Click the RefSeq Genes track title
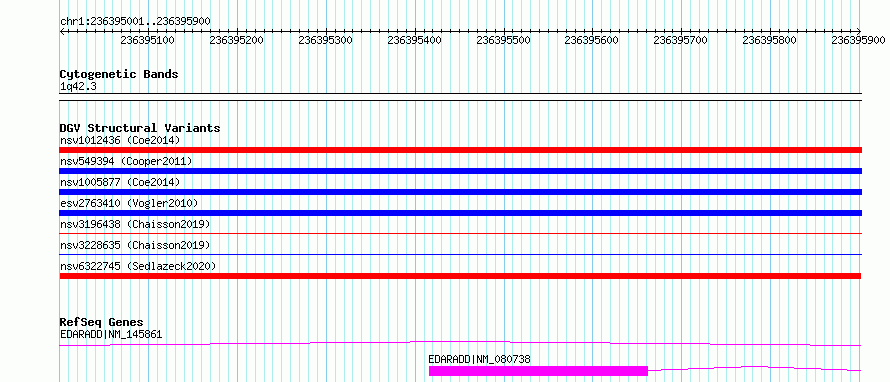This screenshot has width=890, height=382. click(x=102, y=322)
